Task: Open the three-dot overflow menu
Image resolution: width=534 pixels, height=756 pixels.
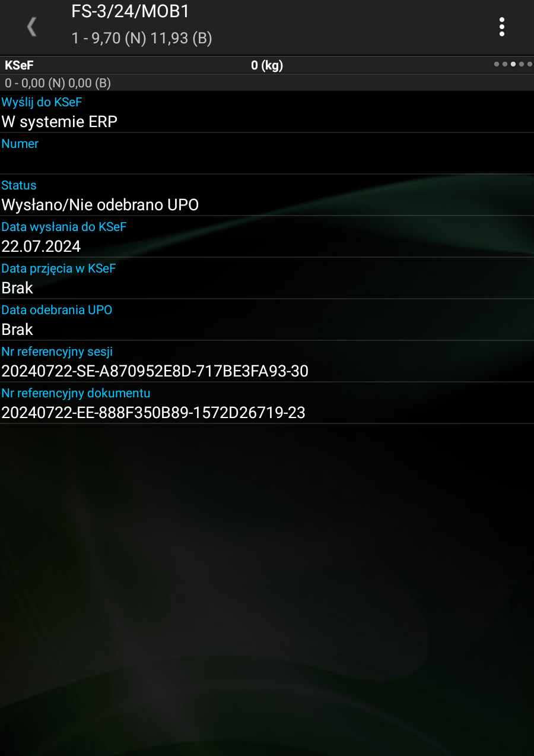Action: (x=502, y=27)
